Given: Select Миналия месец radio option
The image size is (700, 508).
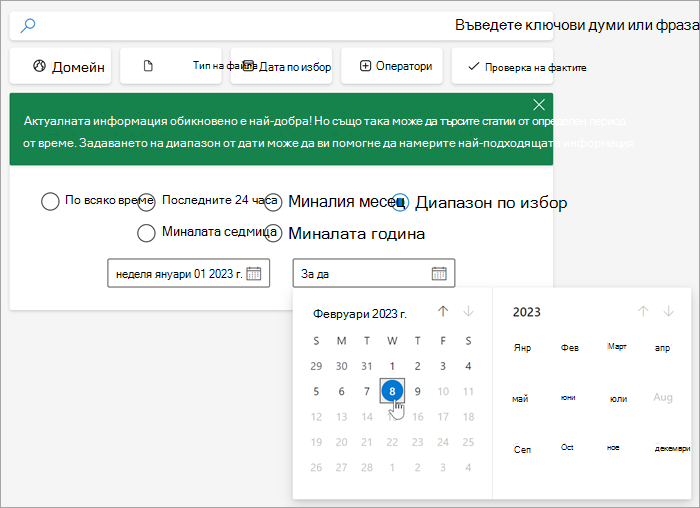Looking at the screenshot, I should pyautogui.click(x=273, y=202).
